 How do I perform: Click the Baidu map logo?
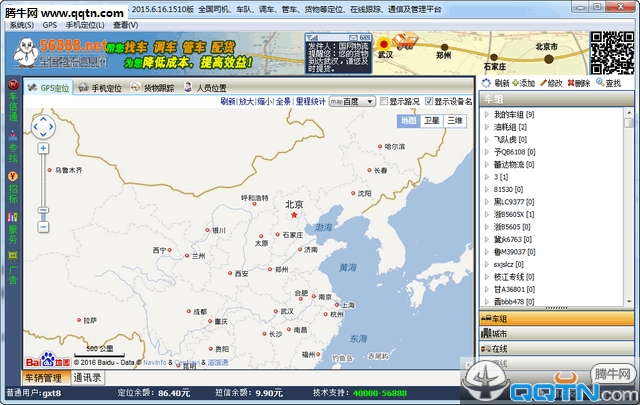pos(48,360)
